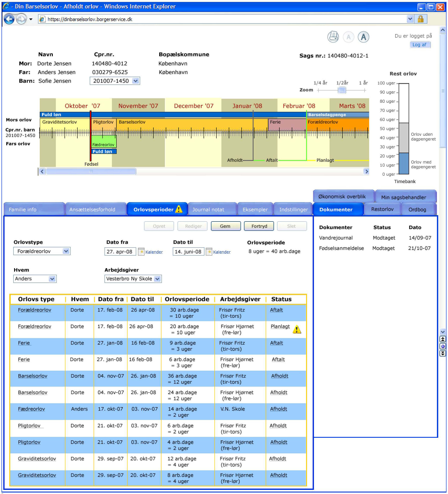Click the large font size A icon

coord(363,37)
